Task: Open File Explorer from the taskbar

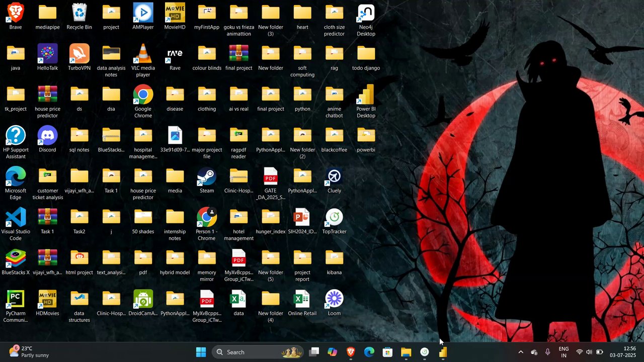Action: tap(406, 352)
